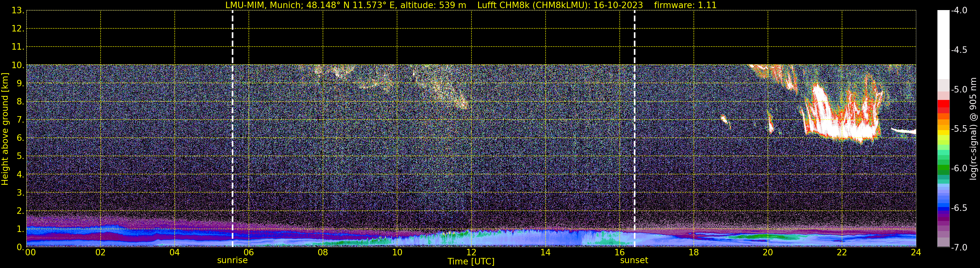Click the white segment of the colorbar
This screenshot has width=980, height=268.
click(x=943, y=45)
